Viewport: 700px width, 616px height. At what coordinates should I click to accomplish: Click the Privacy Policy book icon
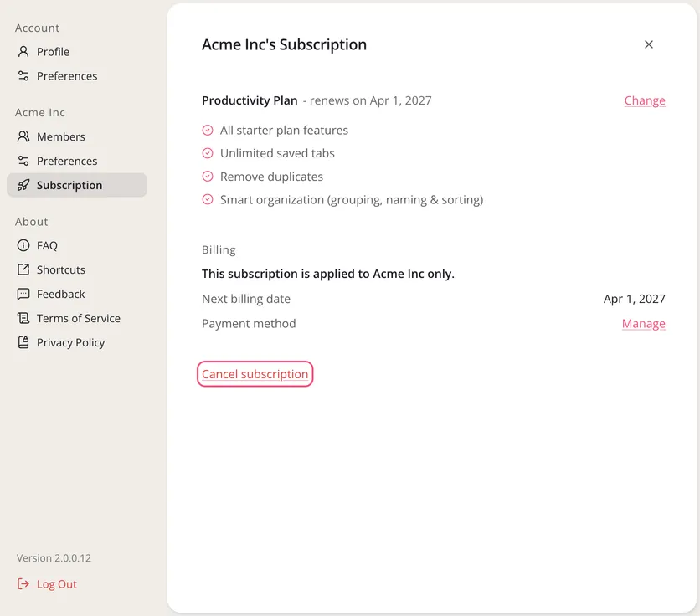click(23, 342)
